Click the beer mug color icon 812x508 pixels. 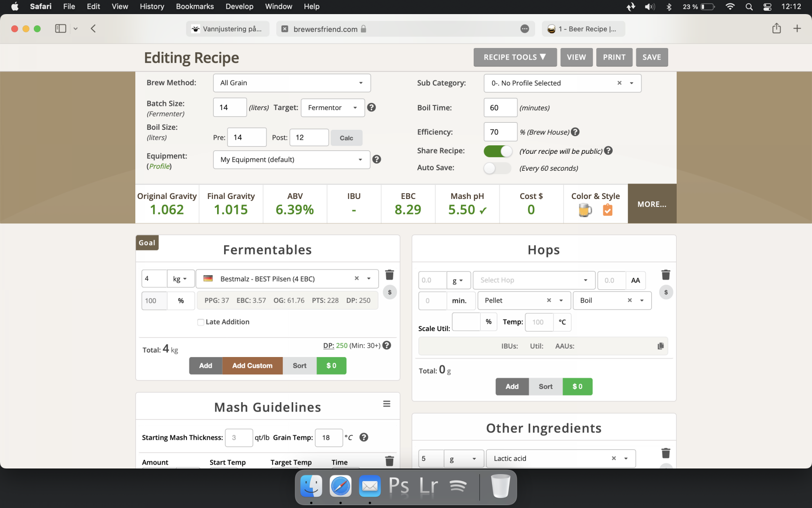pyautogui.click(x=585, y=210)
